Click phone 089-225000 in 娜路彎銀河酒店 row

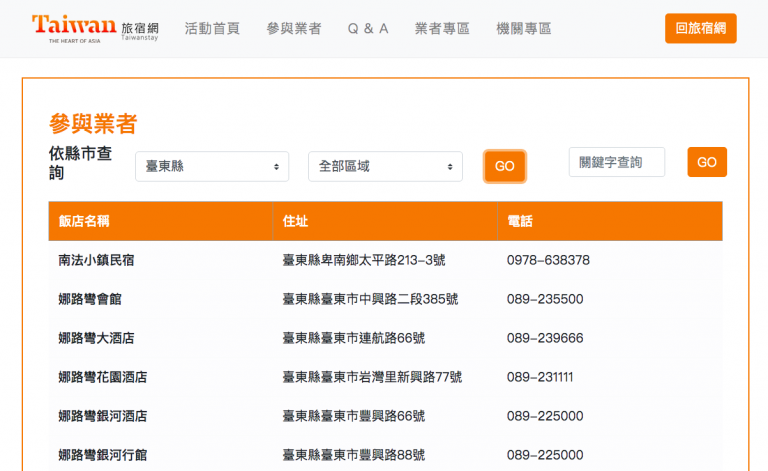[x=545, y=416]
